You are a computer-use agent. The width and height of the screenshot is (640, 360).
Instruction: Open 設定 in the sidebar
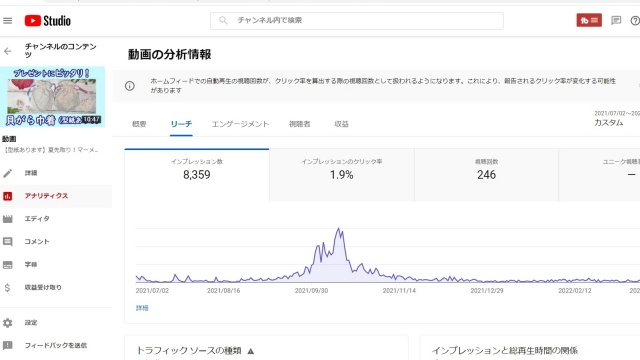pyautogui.click(x=31, y=322)
